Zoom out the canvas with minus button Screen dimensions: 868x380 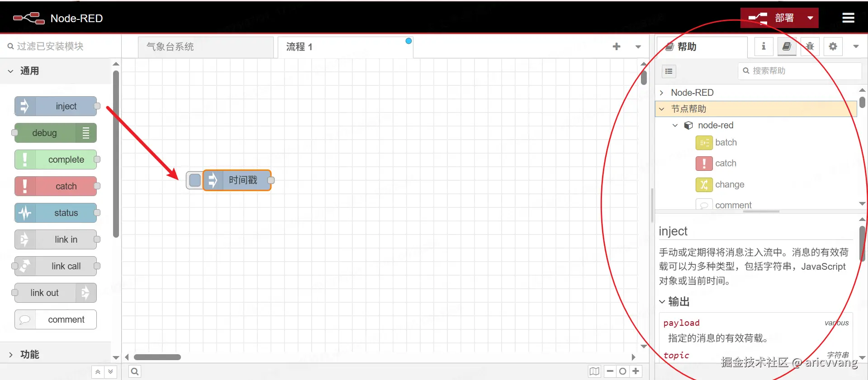pos(610,371)
